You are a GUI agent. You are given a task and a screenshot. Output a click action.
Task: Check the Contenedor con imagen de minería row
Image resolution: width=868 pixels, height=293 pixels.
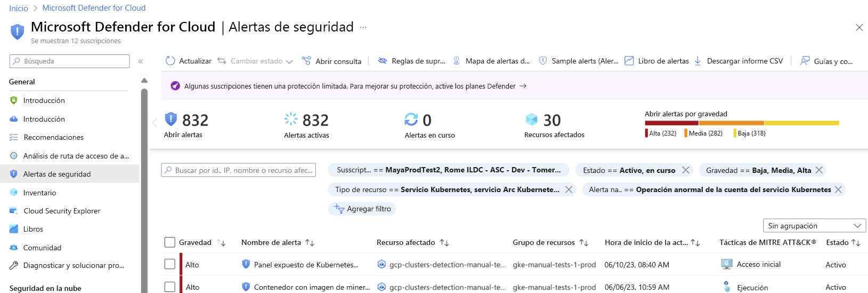170,287
